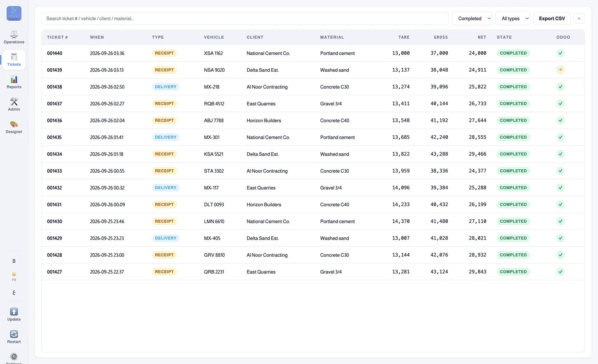
Task: Click tare weight 14,096
Action: pyautogui.click(x=401, y=188)
